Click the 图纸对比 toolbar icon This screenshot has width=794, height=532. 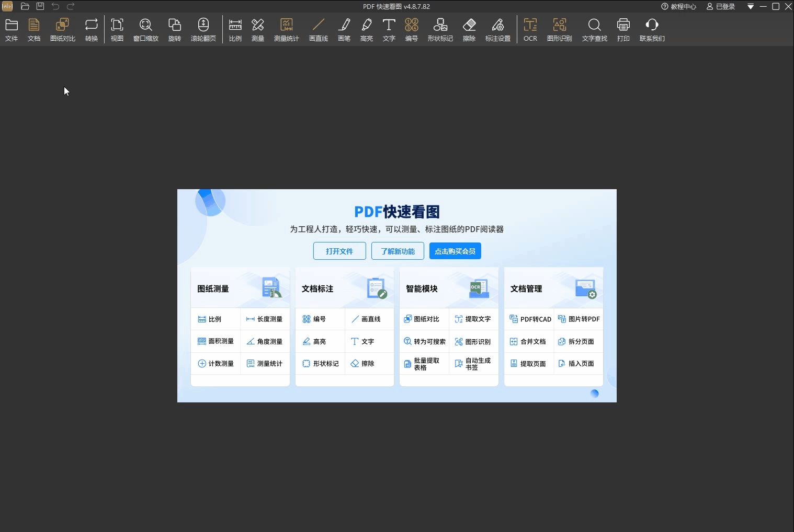[62, 30]
